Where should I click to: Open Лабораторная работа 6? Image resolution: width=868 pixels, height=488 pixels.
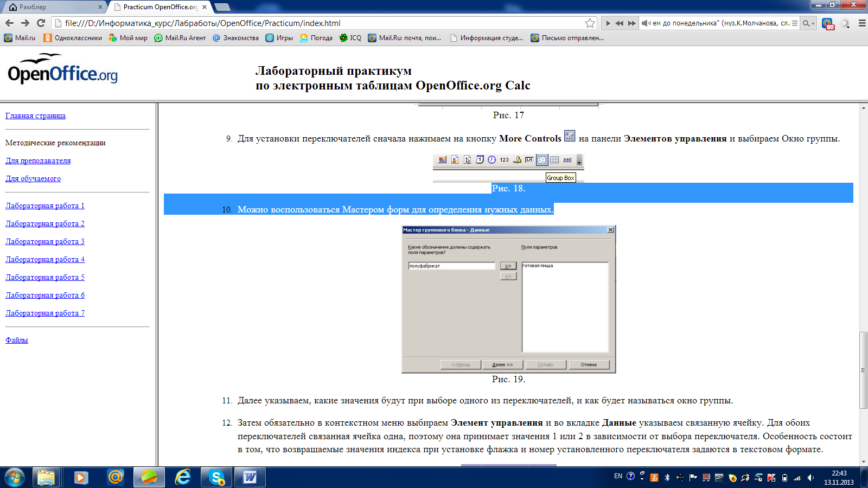(45, 295)
